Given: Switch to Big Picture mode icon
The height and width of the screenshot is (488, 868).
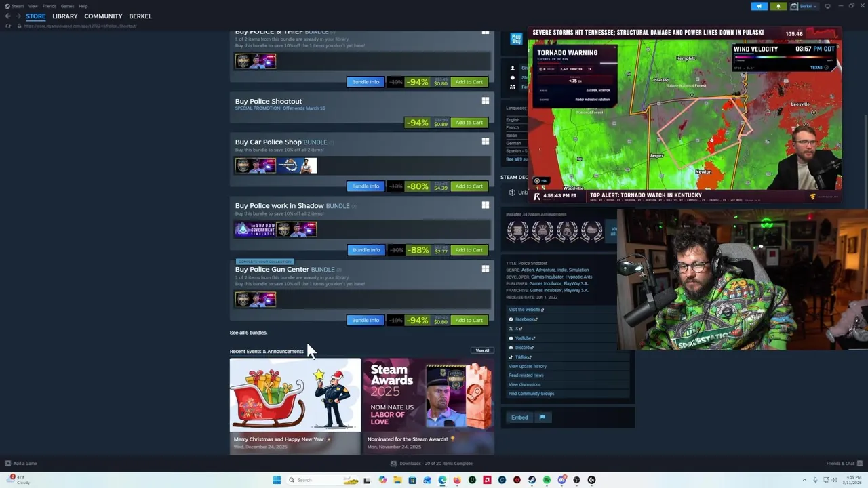Looking at the screenshot, I should (827, 6).
